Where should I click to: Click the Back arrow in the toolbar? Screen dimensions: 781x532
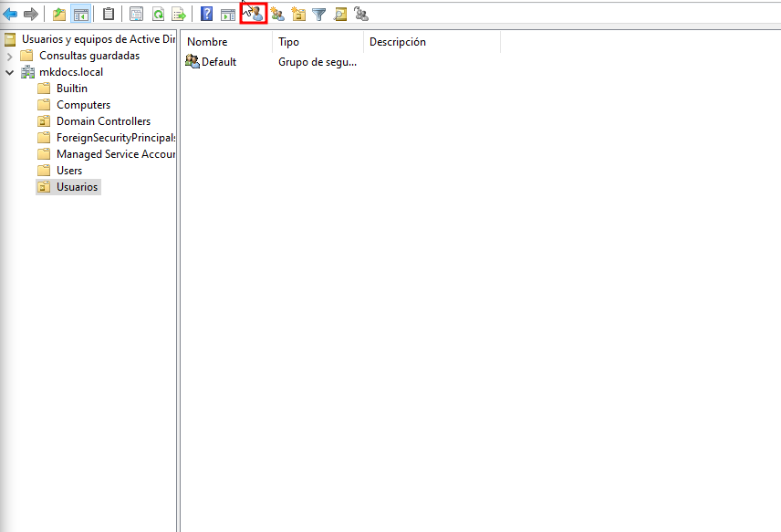coord(11,14)
